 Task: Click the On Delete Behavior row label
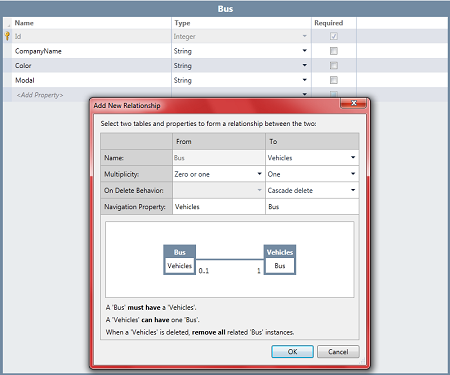click(136, 190)
